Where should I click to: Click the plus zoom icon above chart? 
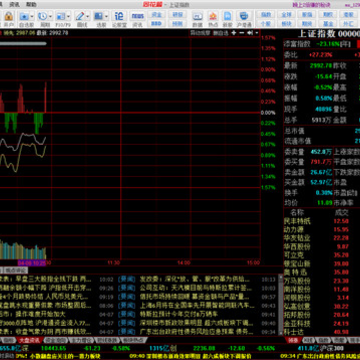coord(234,33)
